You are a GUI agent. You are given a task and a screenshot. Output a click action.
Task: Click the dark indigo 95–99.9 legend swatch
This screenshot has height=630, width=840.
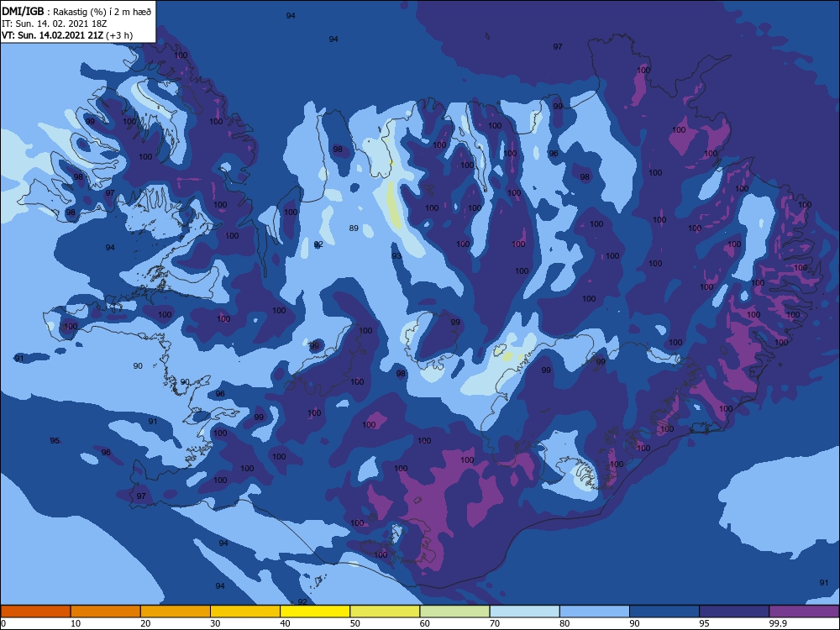click(x=734, y=612)
